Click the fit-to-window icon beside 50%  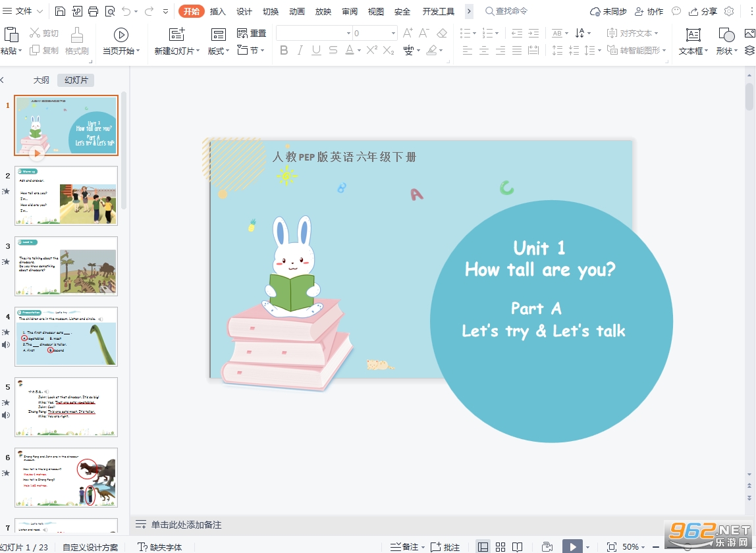(x=611, y=546)
